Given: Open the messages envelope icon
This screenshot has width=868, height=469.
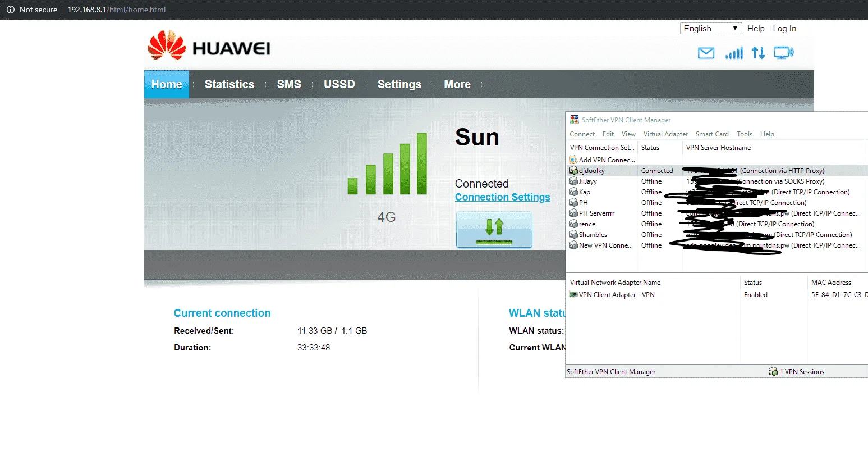Looking at the screenshot, I should click(706, 53).
